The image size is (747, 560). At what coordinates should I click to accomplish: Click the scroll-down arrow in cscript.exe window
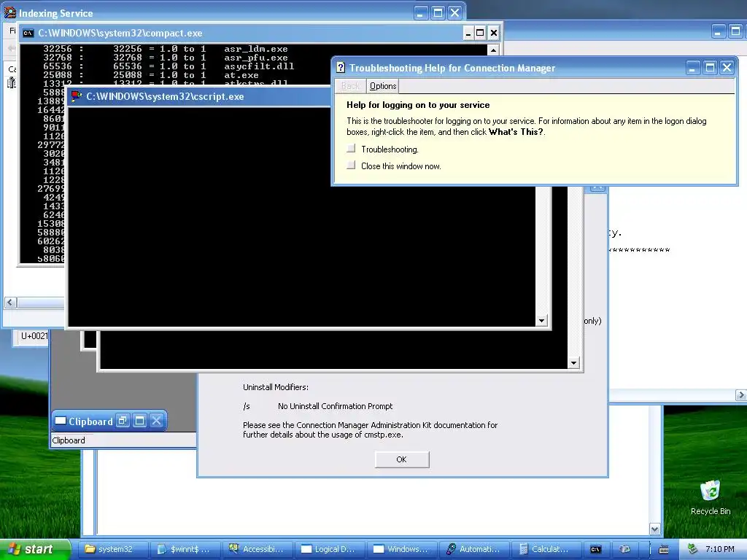tap(541, 321)
